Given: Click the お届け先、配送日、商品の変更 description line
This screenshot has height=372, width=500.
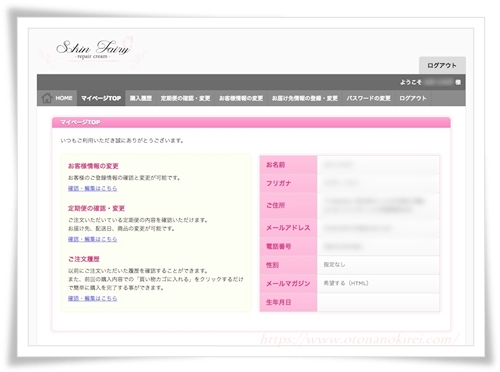Looking at the screenshot, I should [121, 228].
